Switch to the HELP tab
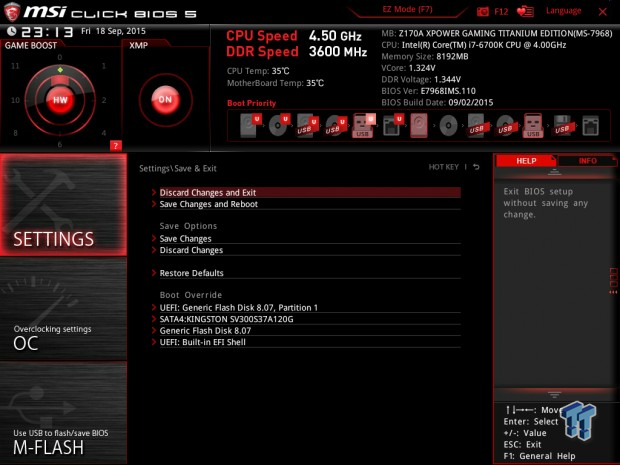Screen dimensions: 620x465 (526, 161)
